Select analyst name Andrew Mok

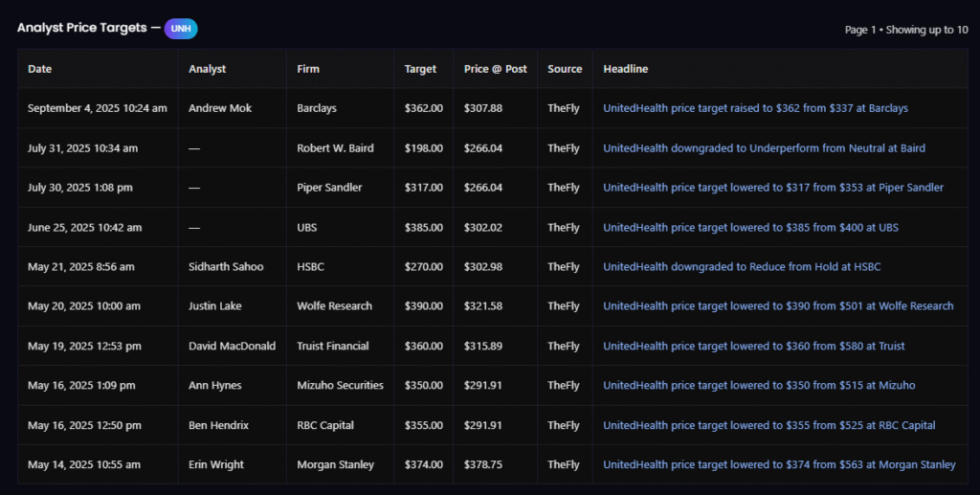click(221, 108)
